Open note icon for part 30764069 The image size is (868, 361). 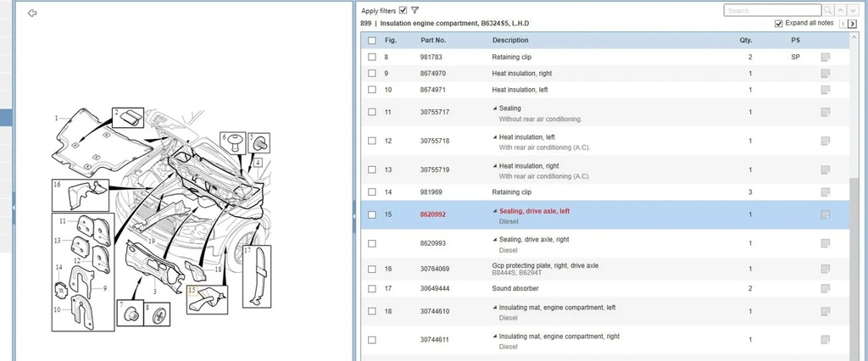point(826,269)
